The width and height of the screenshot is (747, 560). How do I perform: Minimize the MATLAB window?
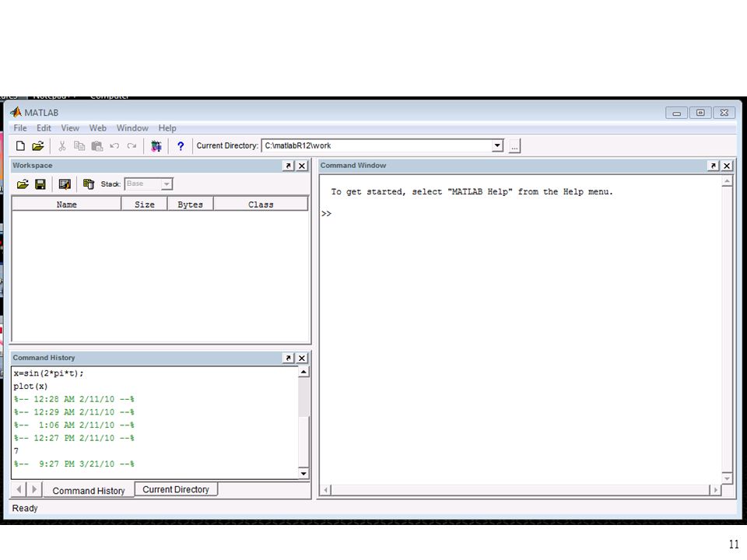676,113
